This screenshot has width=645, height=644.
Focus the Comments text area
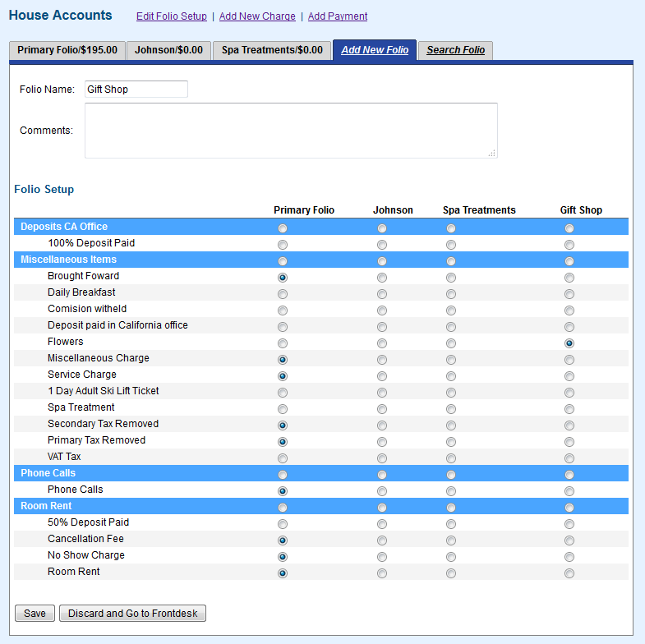(x=291, y=131)
